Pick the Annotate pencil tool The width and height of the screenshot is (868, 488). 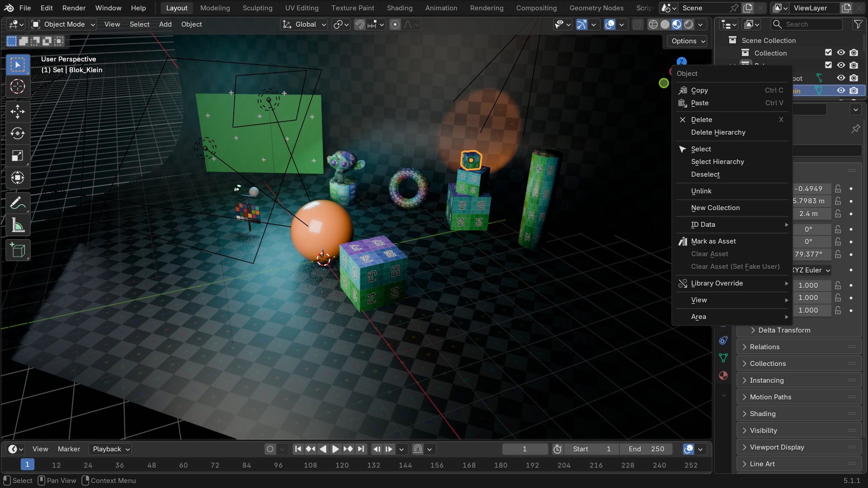click(18, 203)
